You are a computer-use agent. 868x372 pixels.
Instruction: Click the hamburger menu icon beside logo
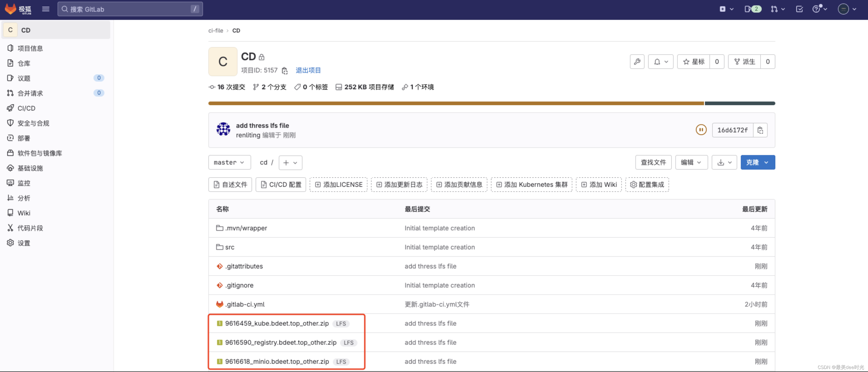pos(46,9)
